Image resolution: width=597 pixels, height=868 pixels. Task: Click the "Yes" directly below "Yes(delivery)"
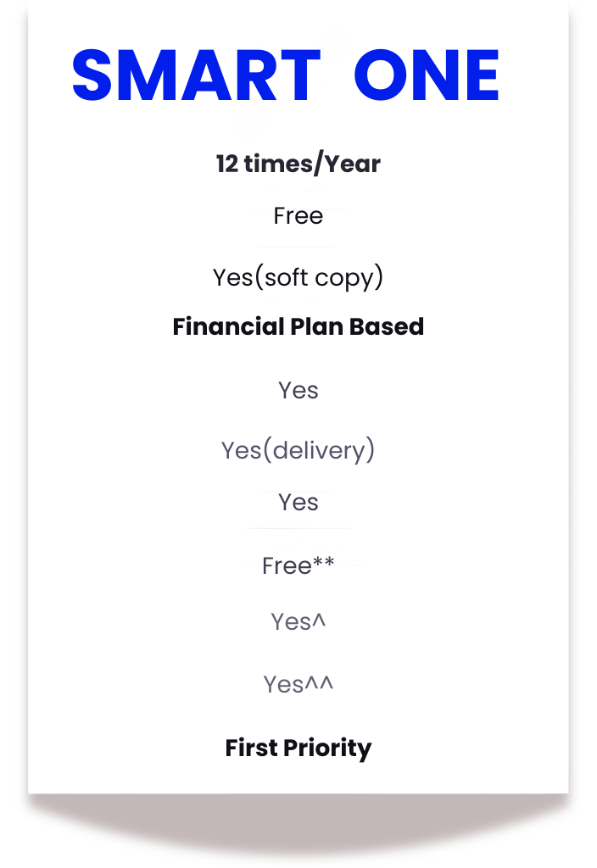(298, 502)
